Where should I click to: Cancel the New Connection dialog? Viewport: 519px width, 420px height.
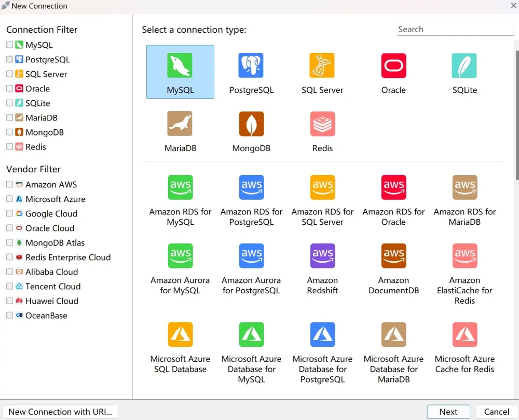coord(497,412)
